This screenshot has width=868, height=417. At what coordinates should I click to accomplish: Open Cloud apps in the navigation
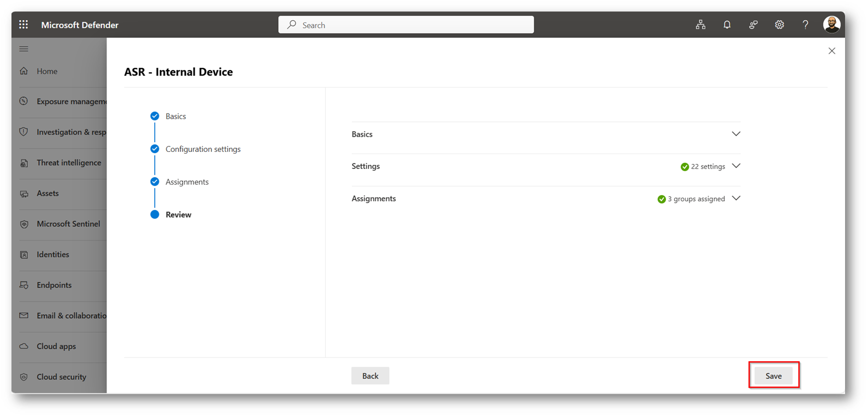(56, 346)
